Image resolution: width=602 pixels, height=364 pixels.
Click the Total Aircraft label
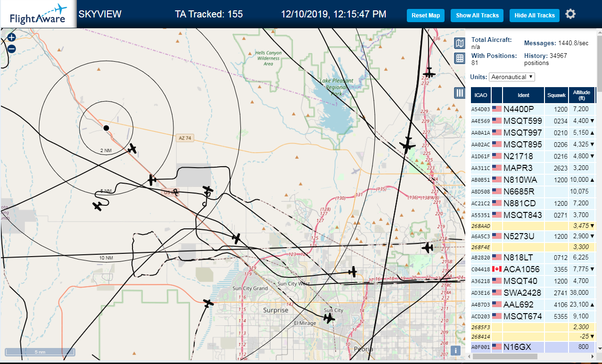[492, 40]
